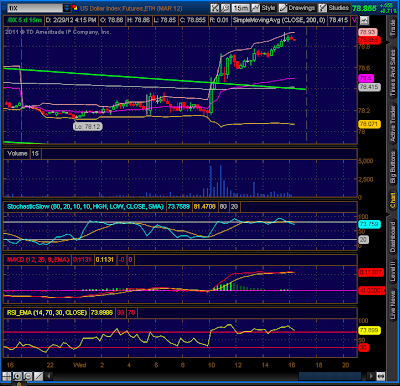Screen dimensions: 400x386
Task: Click the small chart icon below price
Action: tap(364, 20)
